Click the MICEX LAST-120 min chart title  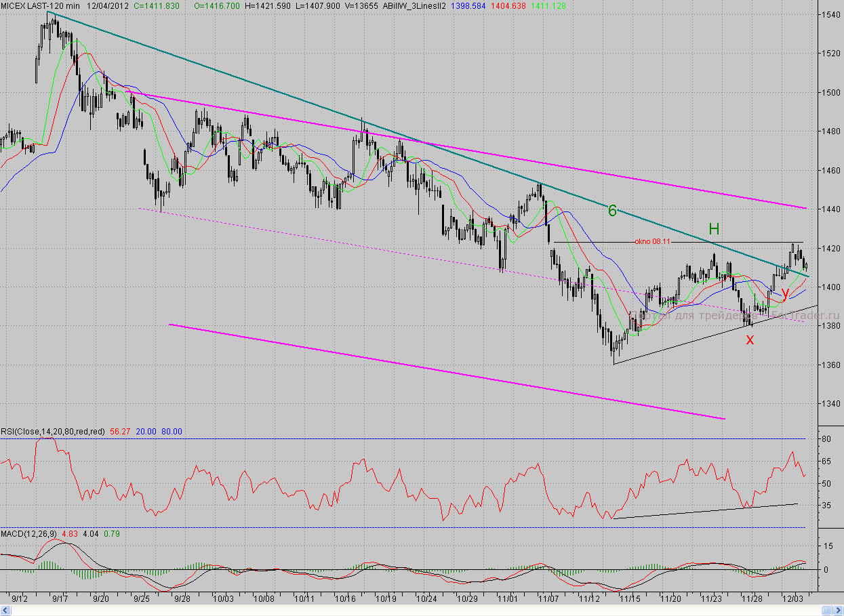[x=41, y=5]
